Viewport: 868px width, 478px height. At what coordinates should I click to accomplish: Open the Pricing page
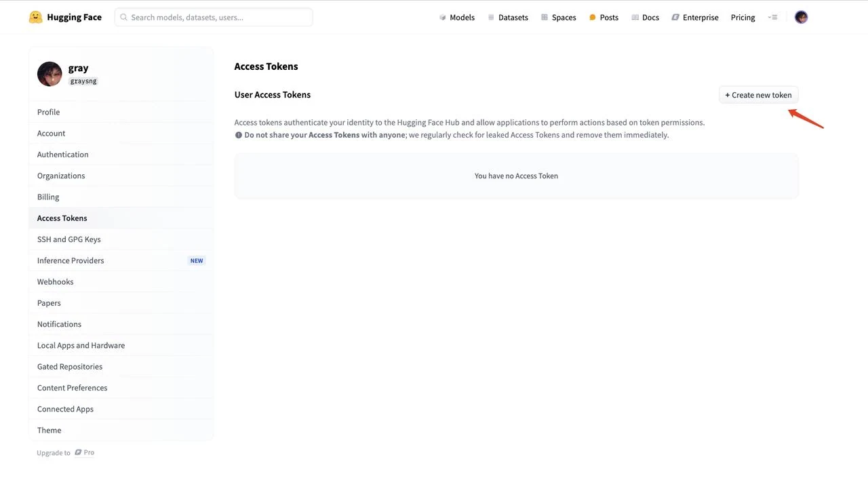[x=743, y=18]
